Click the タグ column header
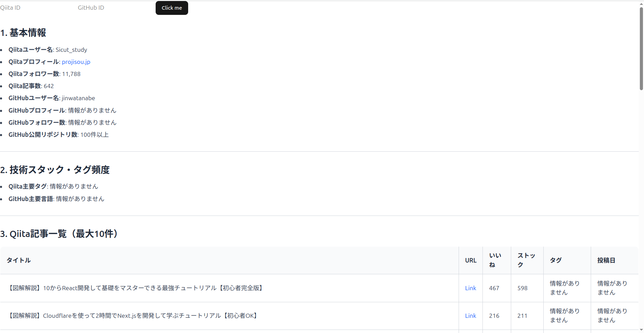Screen dimensions: 644x333 556,260
